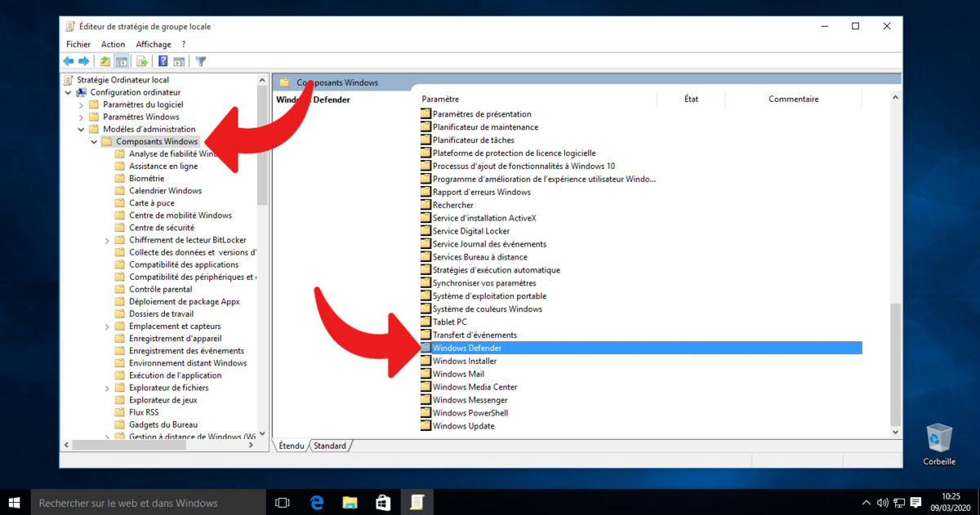This screenshot has width=980, height=515.
Task: Expand the Explorateur de fichiers node
Action: pos(107,388)
